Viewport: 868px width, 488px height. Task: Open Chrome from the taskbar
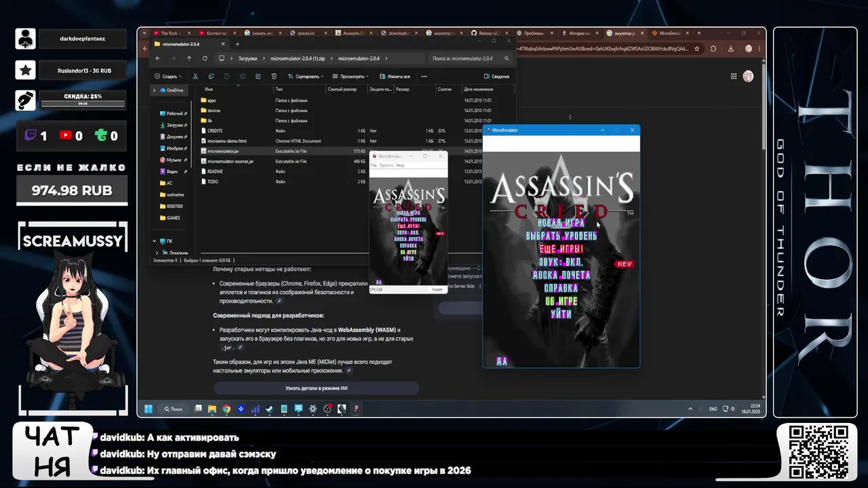click(226, 409)
